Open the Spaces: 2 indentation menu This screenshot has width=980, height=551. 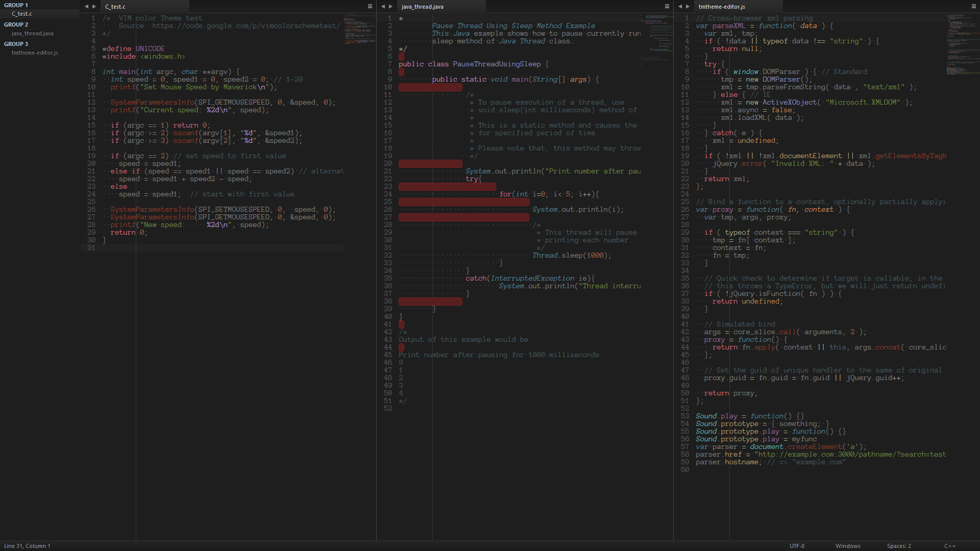899,546
